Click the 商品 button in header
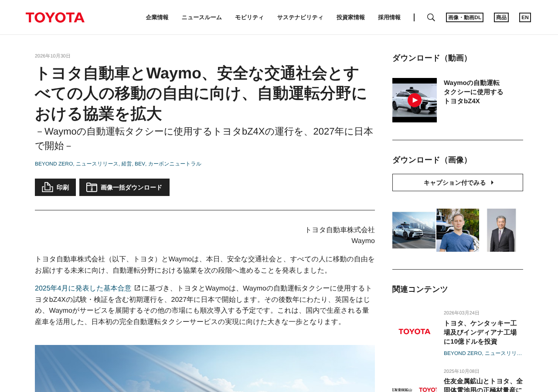The width and height of the screenshot is (558, 392). click(x=501, y=17)
